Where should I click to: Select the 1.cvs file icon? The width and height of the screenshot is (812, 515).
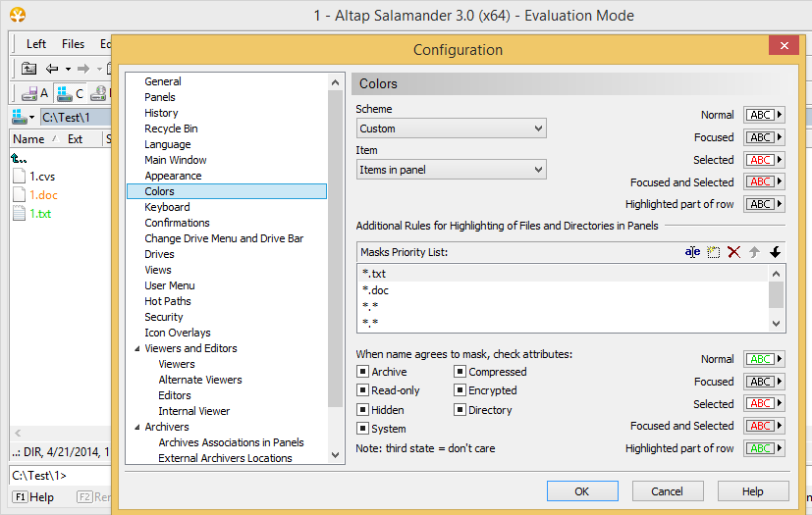click(20, 176)
